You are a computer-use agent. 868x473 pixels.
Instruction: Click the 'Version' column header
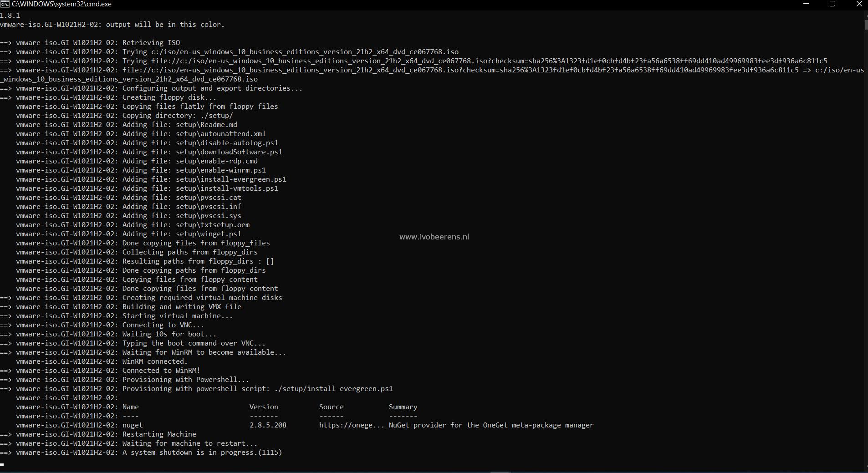click(264, 407)
